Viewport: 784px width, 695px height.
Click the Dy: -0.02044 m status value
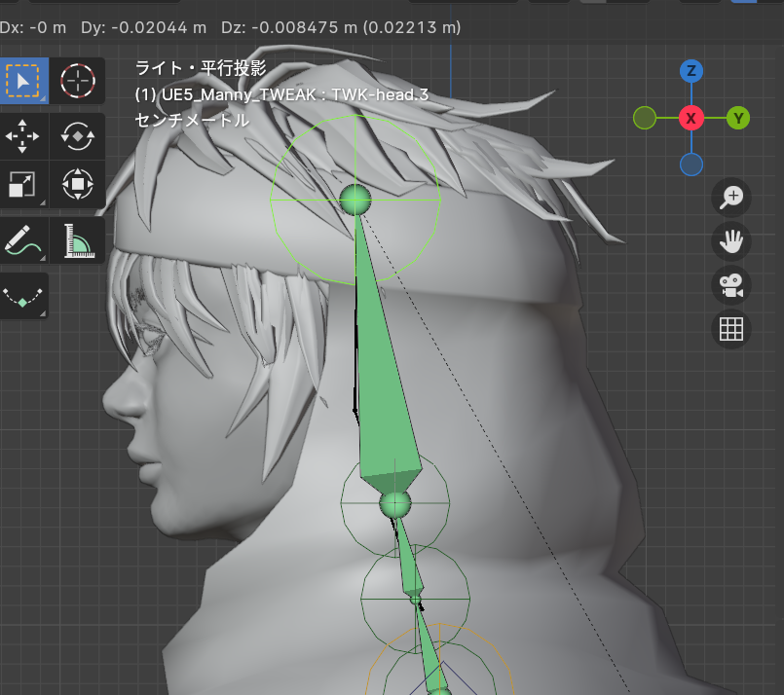pyautogui.click(x=143, y=27)
